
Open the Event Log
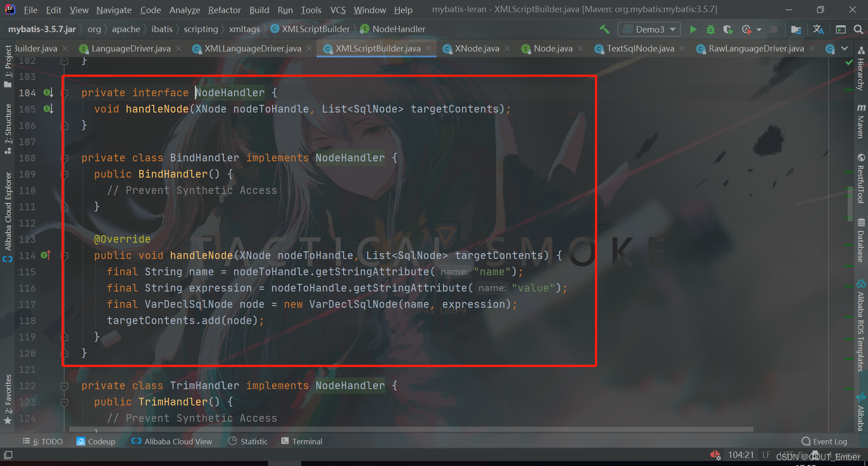(x=824, y=442)
